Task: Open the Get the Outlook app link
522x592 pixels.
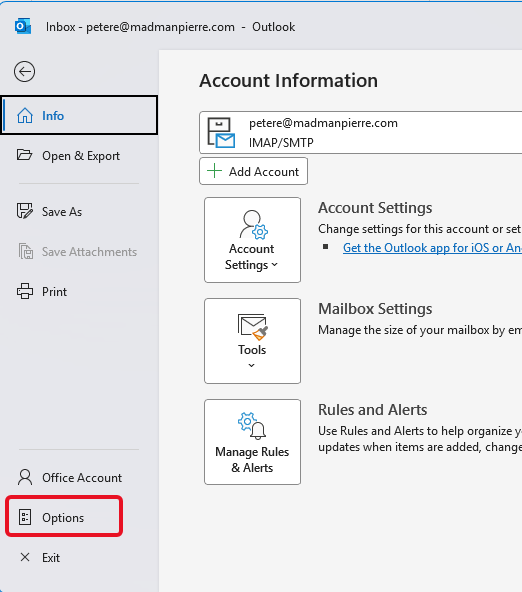Action: click(x=432, y=248)
